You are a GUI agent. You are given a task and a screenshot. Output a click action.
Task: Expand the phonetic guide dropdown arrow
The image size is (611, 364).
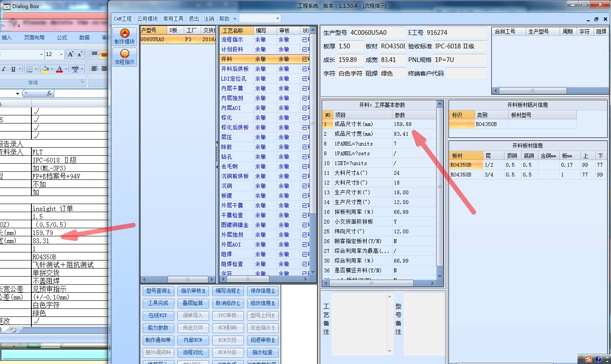pyautogui.click(x=82, y=69)
